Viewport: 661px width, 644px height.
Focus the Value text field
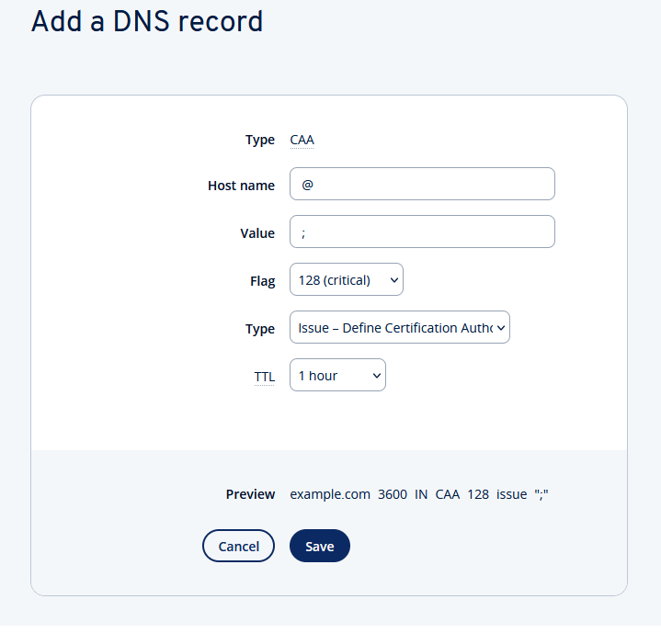[422, 232]
